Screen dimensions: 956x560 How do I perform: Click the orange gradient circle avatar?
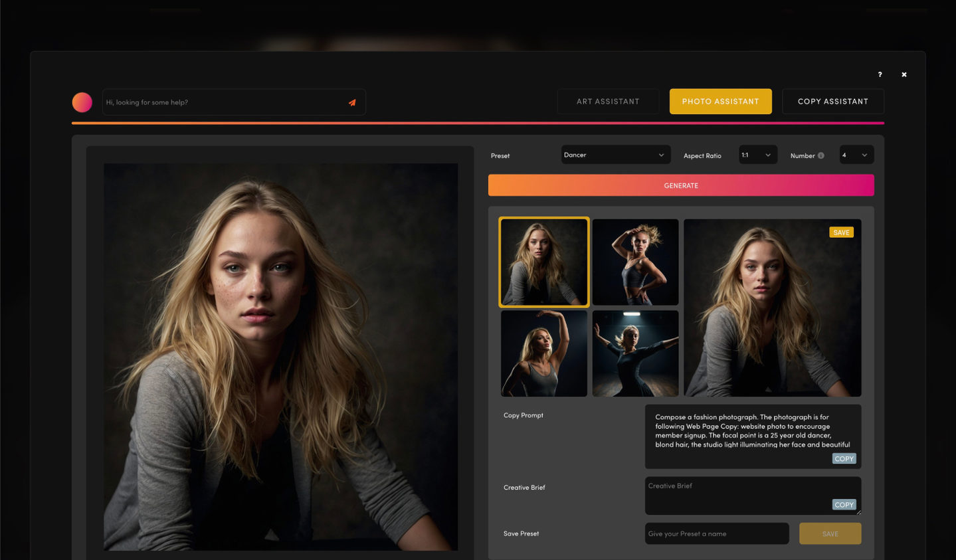[x=82, y=102]
